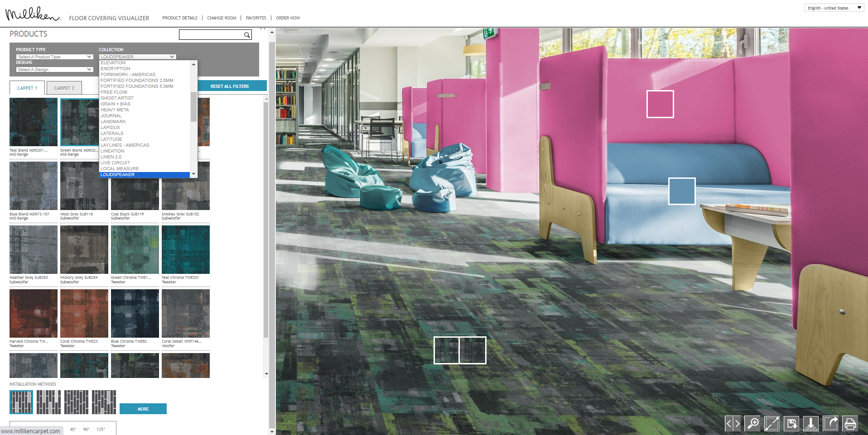Select Harvest Chroma carpet thumbnail
The image size is (868, 435).
click(x=34, y=313)
